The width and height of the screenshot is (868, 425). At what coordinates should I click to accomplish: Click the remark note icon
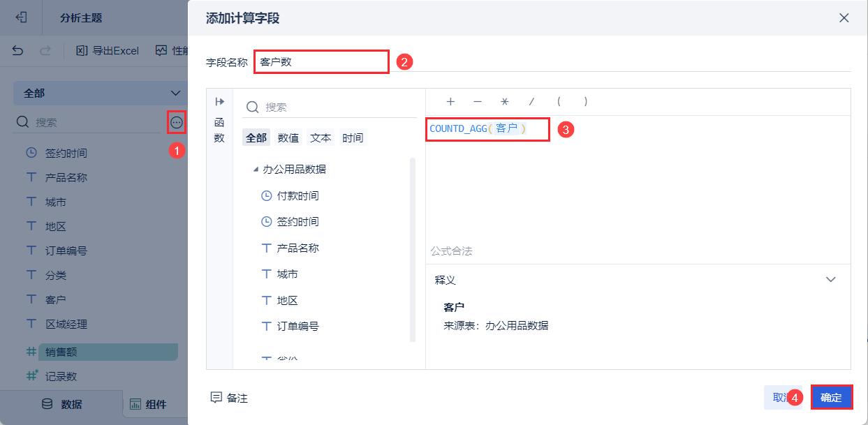[x=216, y=398]
